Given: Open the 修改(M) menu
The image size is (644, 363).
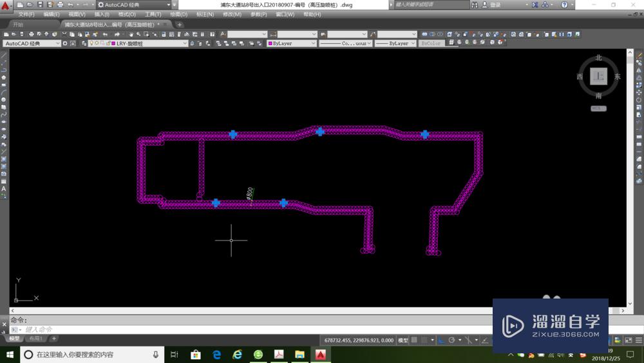Looking at the screenshot, I should (x=232, y=14).
